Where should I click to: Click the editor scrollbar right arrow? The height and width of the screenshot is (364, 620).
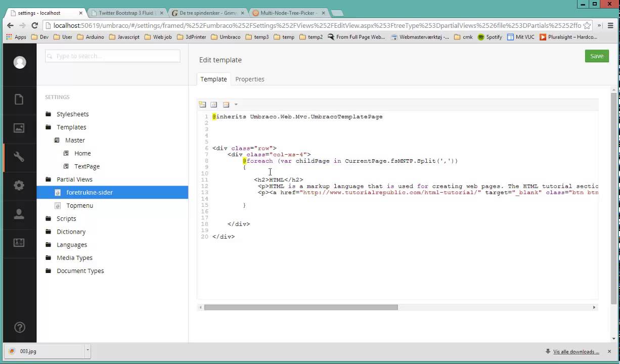594,307
